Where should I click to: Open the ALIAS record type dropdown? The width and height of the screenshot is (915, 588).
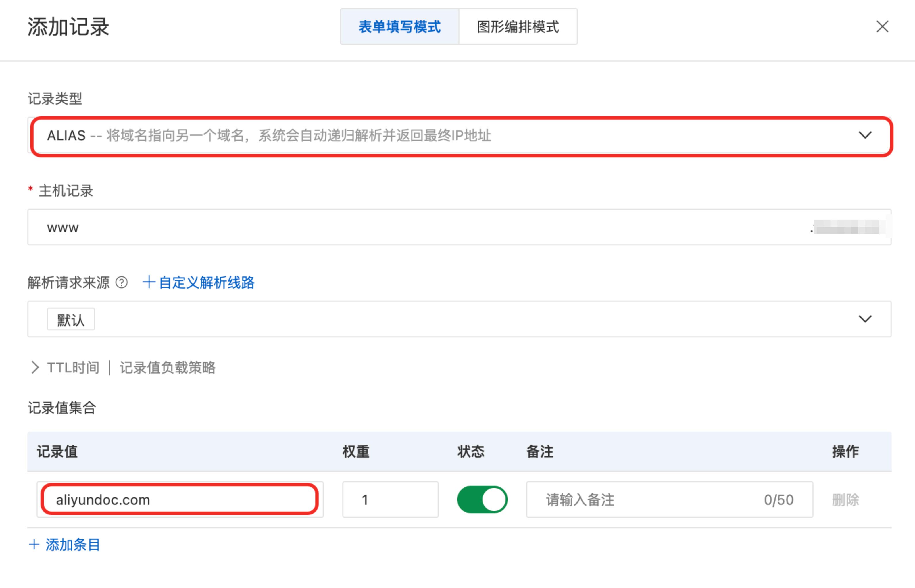pyautogui.click(x=458, y=136)
